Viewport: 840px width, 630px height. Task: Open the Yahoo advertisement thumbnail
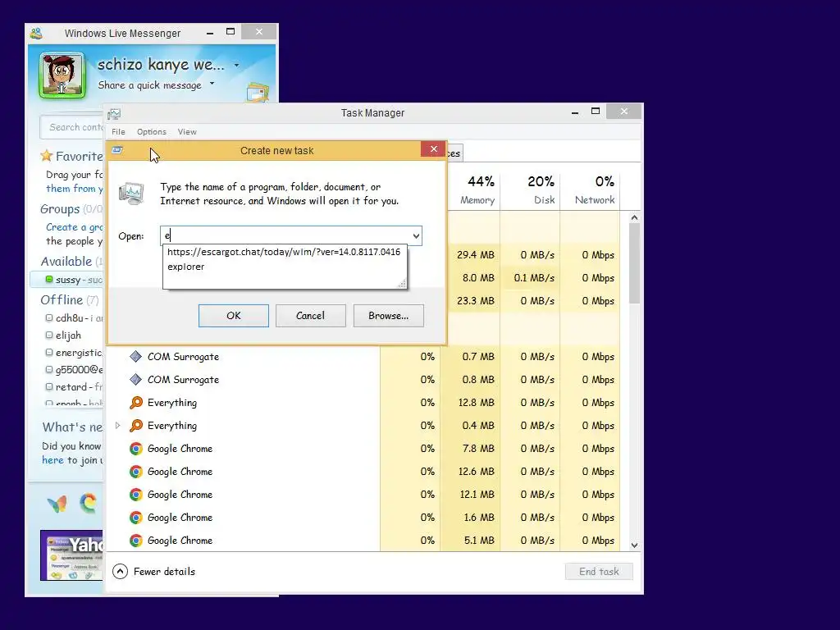[x=72, y=555]
